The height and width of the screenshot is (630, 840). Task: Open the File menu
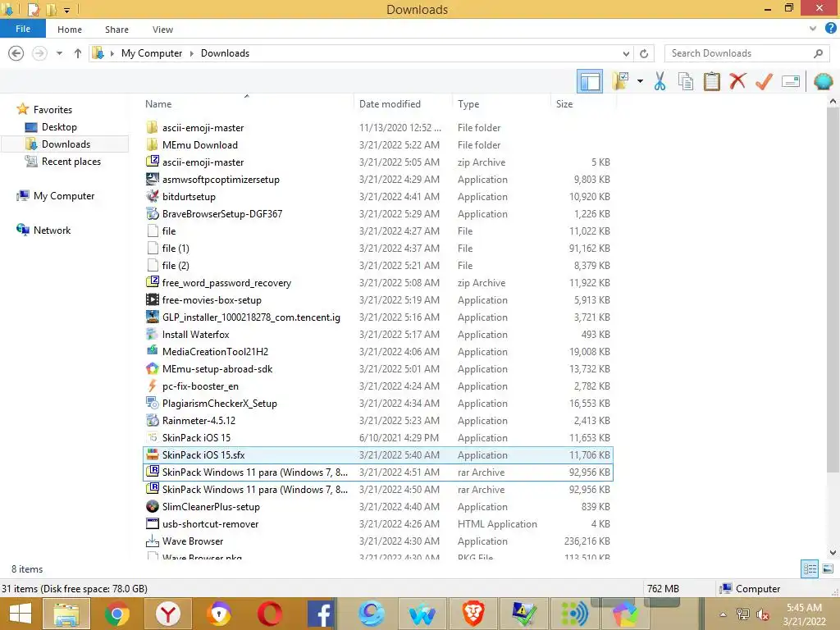point(23,29)
